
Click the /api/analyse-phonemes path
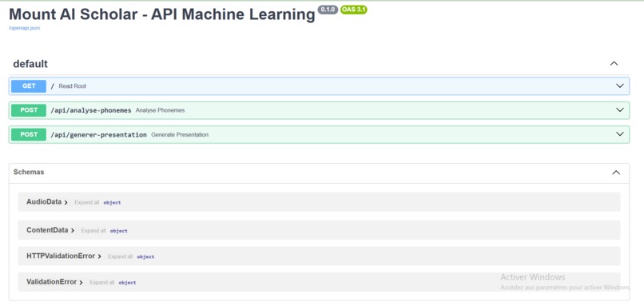coord(91,110)
